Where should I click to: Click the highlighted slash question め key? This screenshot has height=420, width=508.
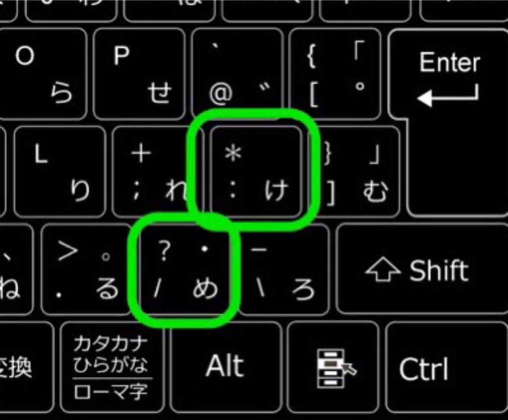pos(185,270)
